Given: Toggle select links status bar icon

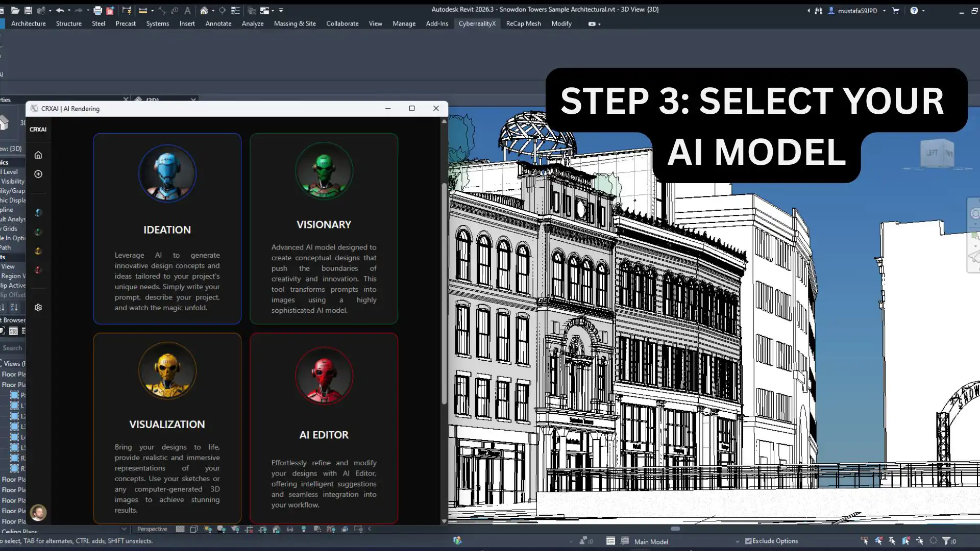Looking at the screenshot, I should coord(864,541).
